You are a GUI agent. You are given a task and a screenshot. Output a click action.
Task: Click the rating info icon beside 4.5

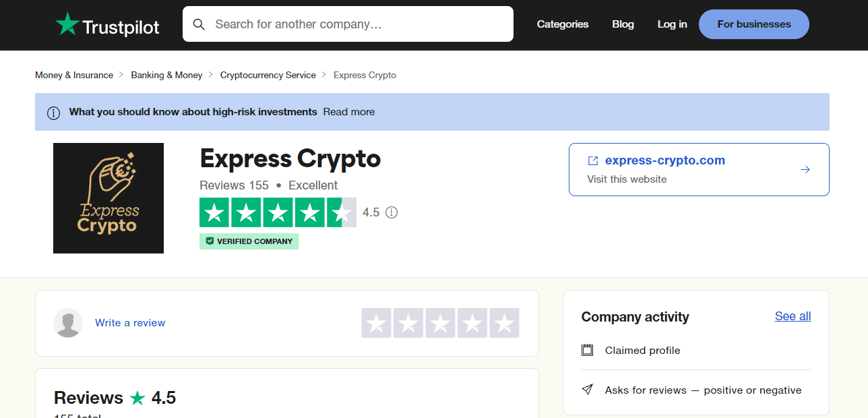(392, 212)
